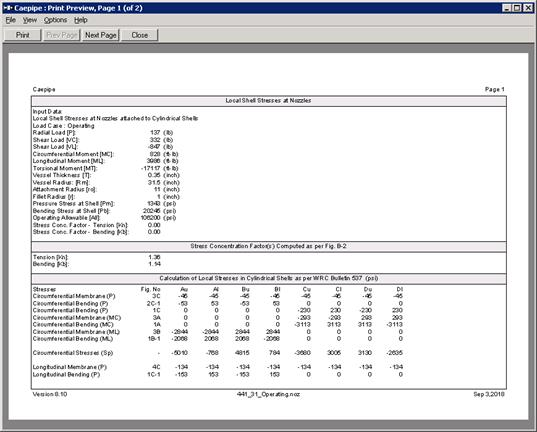Click the Circumferential Stresses (Sp) row
This screenshot has width=537, height=432.
coord(218,353)
